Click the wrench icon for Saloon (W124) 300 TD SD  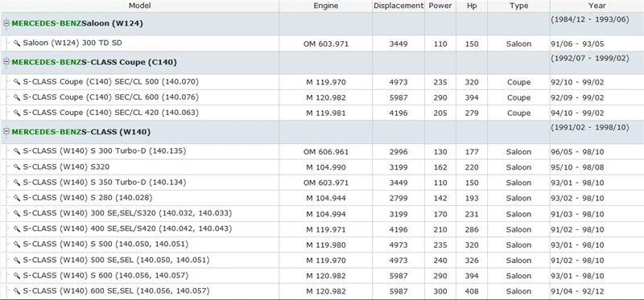[x=17, y=43]
